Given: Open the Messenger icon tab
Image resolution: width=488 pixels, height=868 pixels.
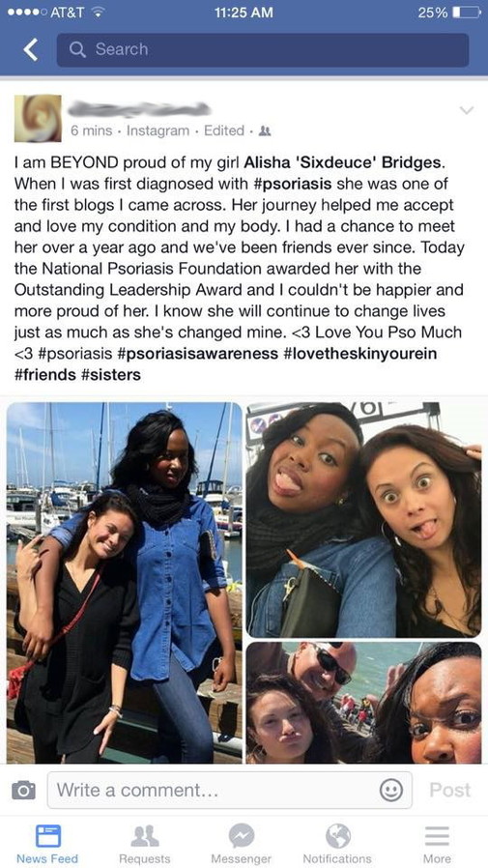Looking at the screenshot, I should pyautogui.click(x=242, y=844).
